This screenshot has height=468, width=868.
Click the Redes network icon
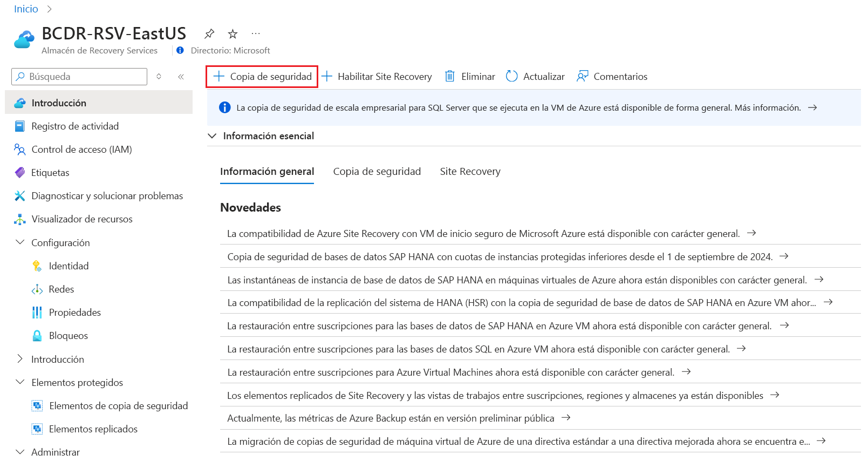pyautogui.click(x=37, y=289)
